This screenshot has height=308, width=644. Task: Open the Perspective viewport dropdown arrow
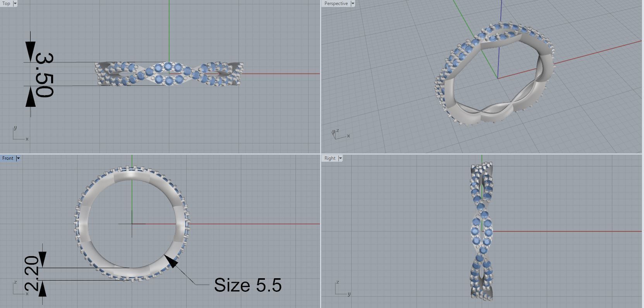tap(352, 3)
